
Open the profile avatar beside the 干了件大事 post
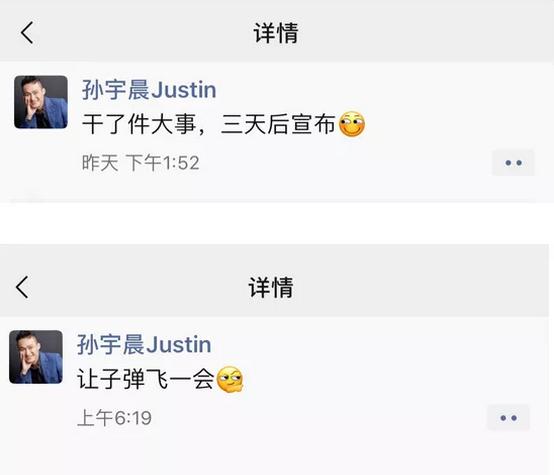click(41, 102)
